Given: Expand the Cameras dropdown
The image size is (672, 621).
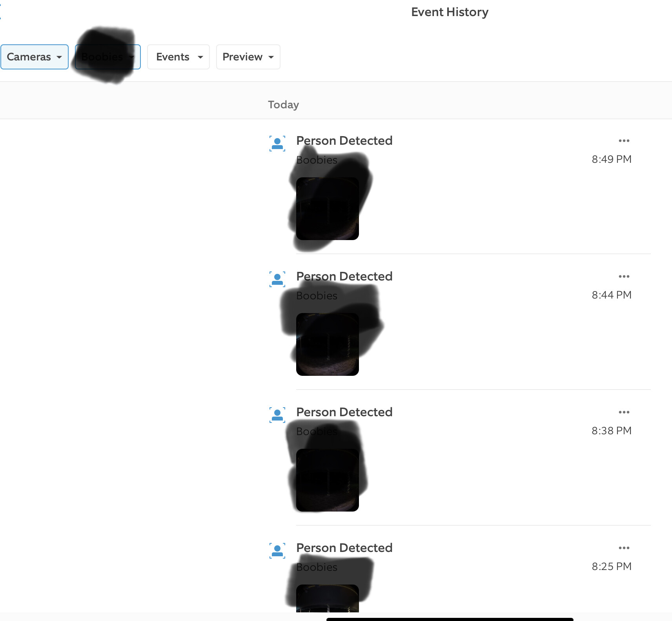Looking at the screenshot, I should 35,57.
